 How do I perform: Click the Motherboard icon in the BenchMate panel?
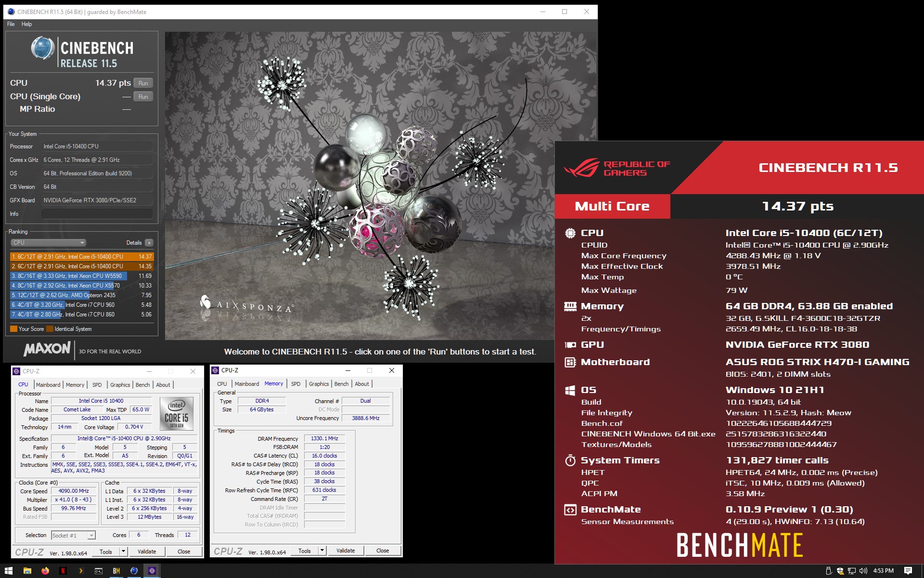(x=570, y=362)
